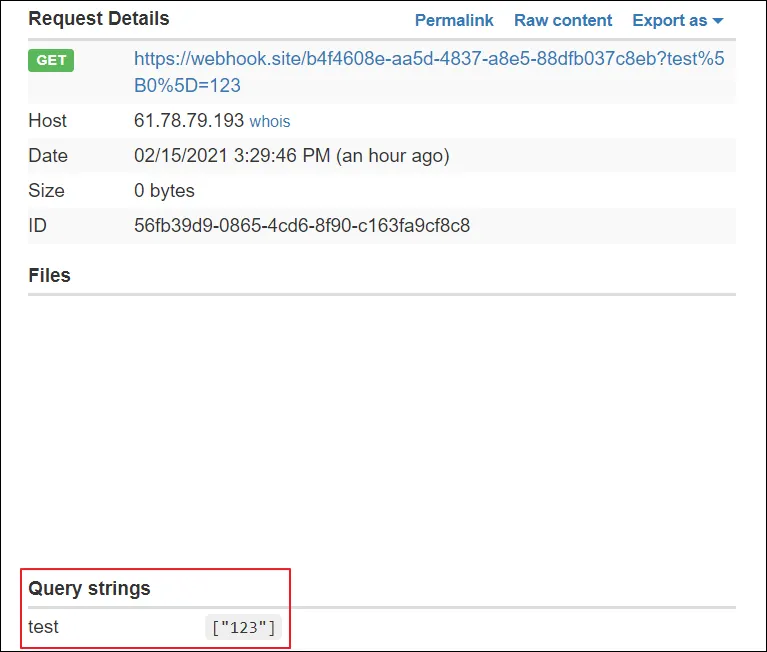Click the Query strings heading
Screen dimensions: 767x652
tap(89, 588)
